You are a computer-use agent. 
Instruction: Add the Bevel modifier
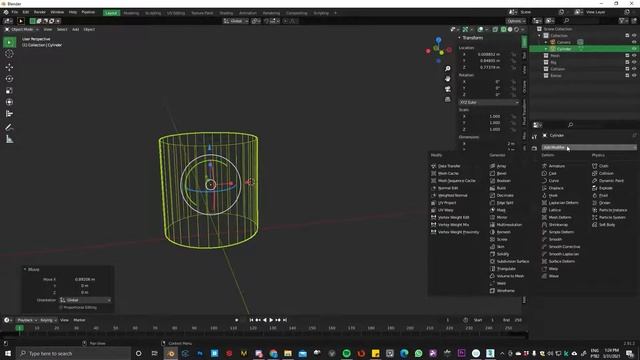501,173
